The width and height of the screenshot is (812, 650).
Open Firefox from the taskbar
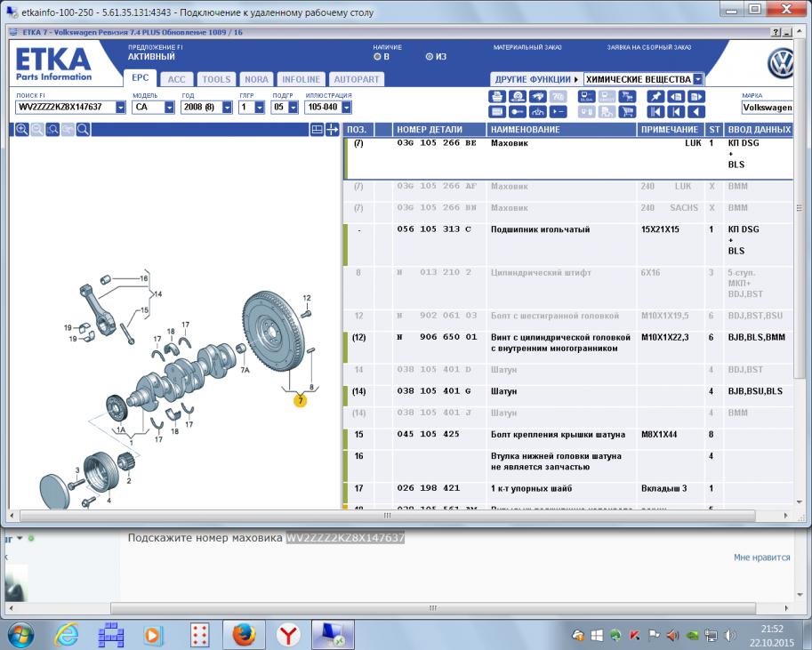(x=244, y=635)
